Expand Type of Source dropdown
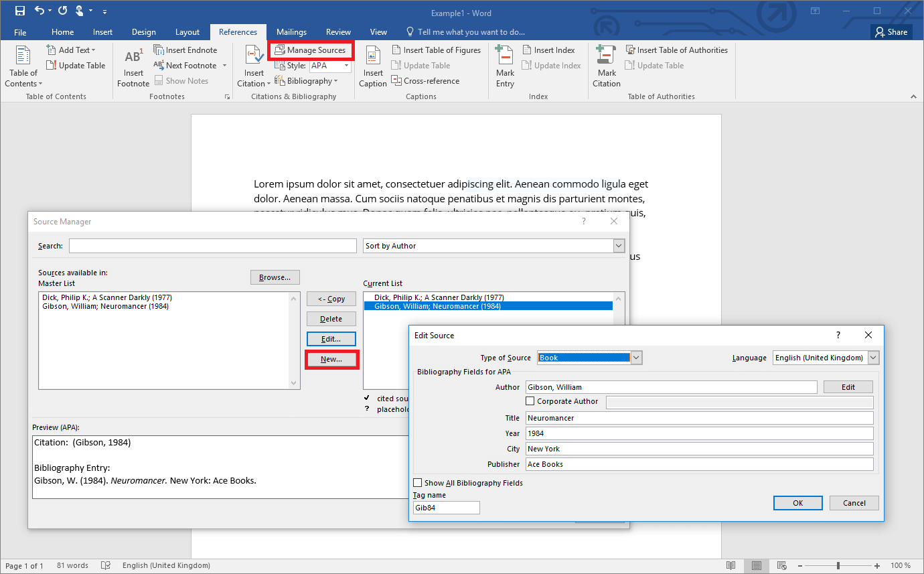The height and width of the screenshot is (574, 924). tap(637, 358)
